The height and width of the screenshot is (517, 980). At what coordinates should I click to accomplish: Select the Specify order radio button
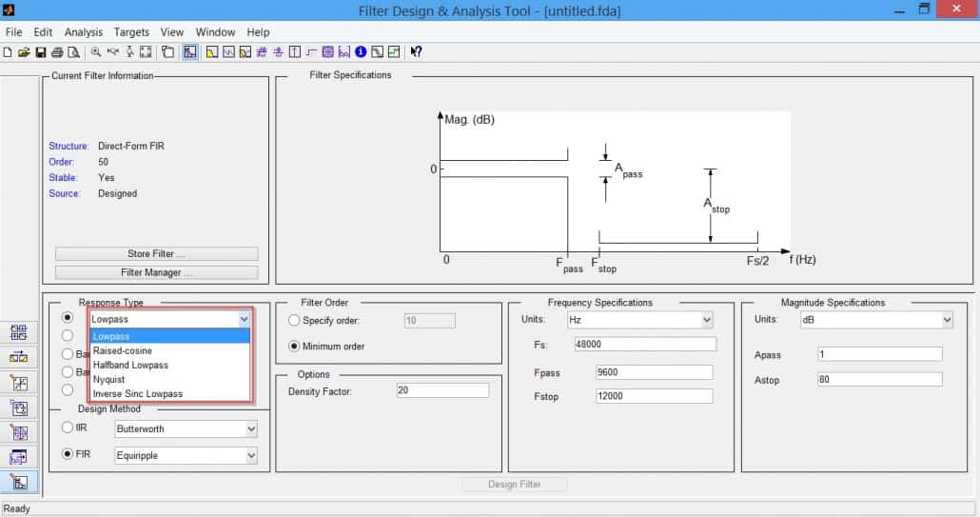point(294,320)
